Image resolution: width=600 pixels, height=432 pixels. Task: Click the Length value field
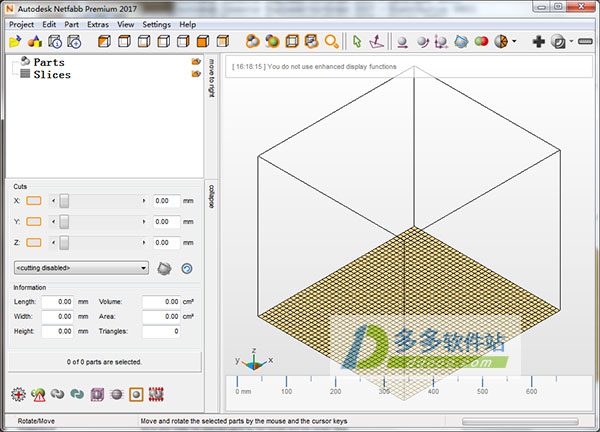pos(57,302)
